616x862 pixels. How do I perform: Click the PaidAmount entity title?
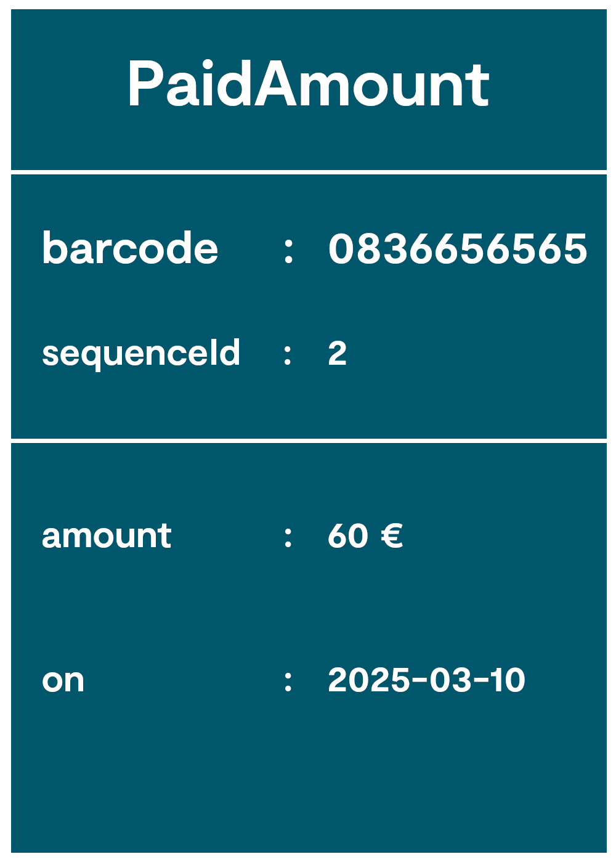point(308,85)
